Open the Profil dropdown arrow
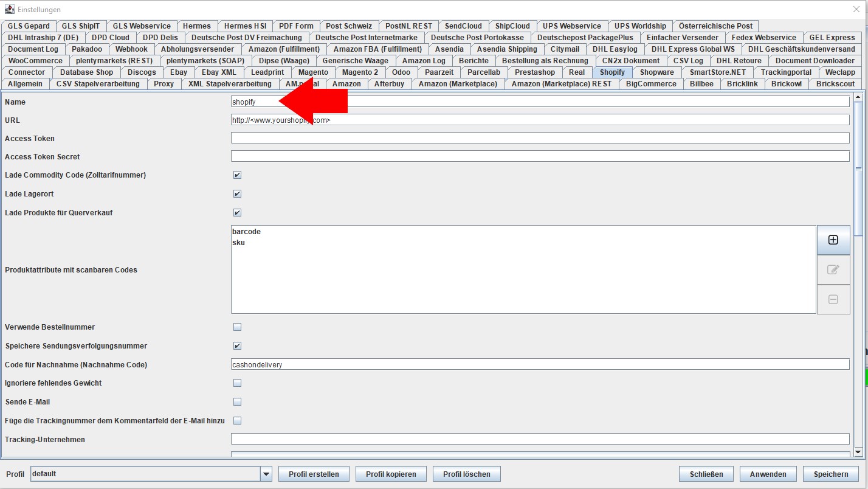This screenshot has height=489, width=868. [x=266, y=474]
